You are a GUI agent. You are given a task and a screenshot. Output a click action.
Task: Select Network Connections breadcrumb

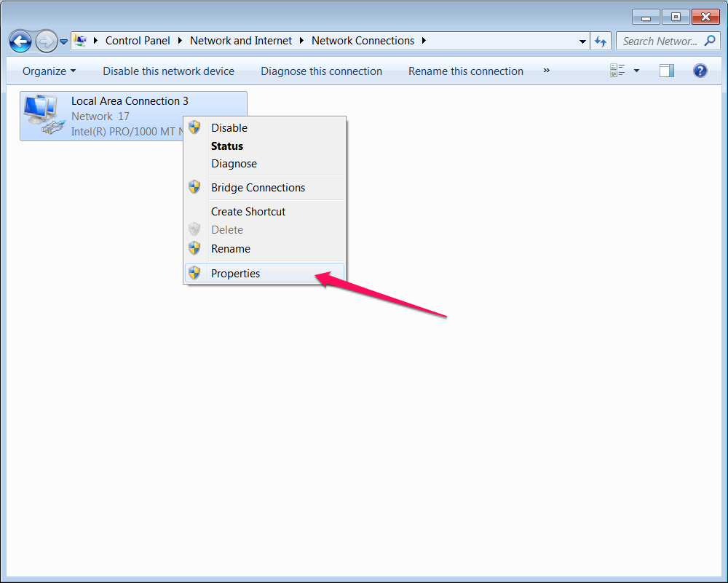click(x=363, y=41)
